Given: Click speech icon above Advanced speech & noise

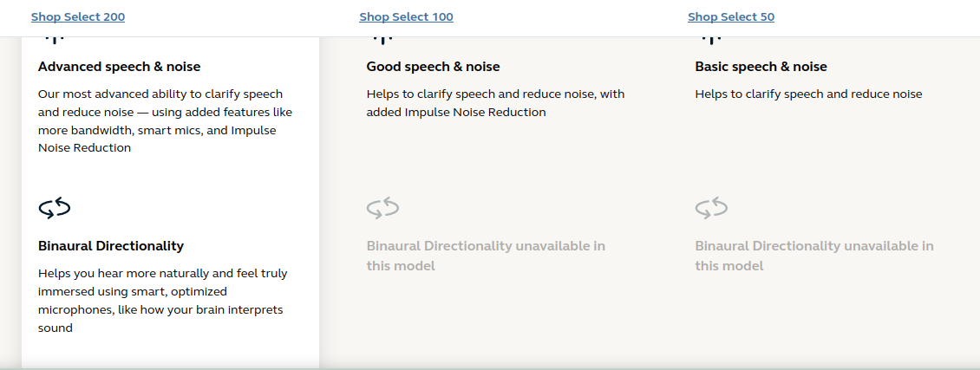Looking at the screenshot, I should 55,41.
